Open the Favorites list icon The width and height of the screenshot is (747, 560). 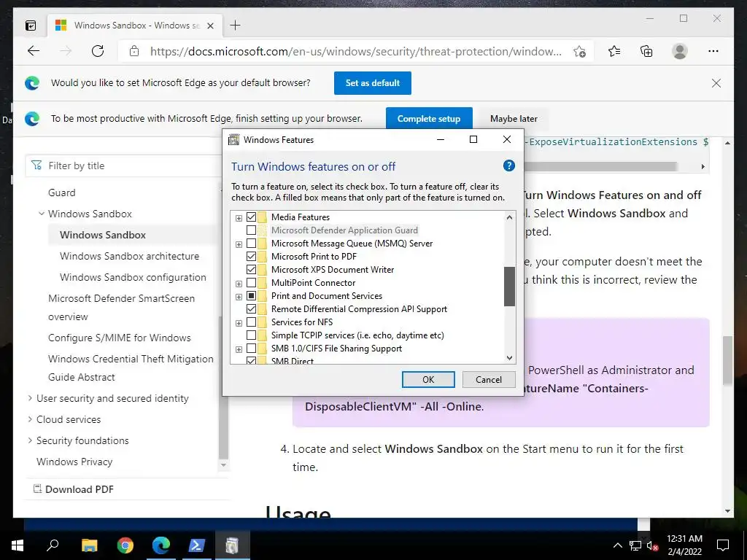614,51
